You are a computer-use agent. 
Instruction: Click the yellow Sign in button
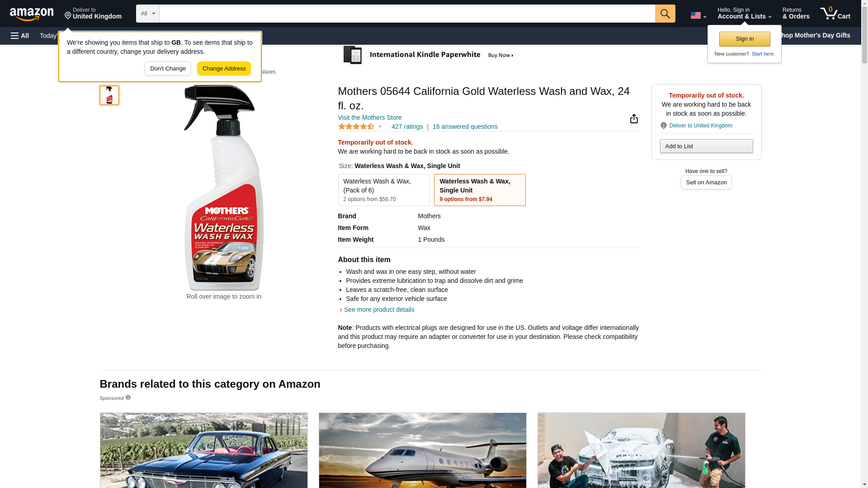click(744, 39)
